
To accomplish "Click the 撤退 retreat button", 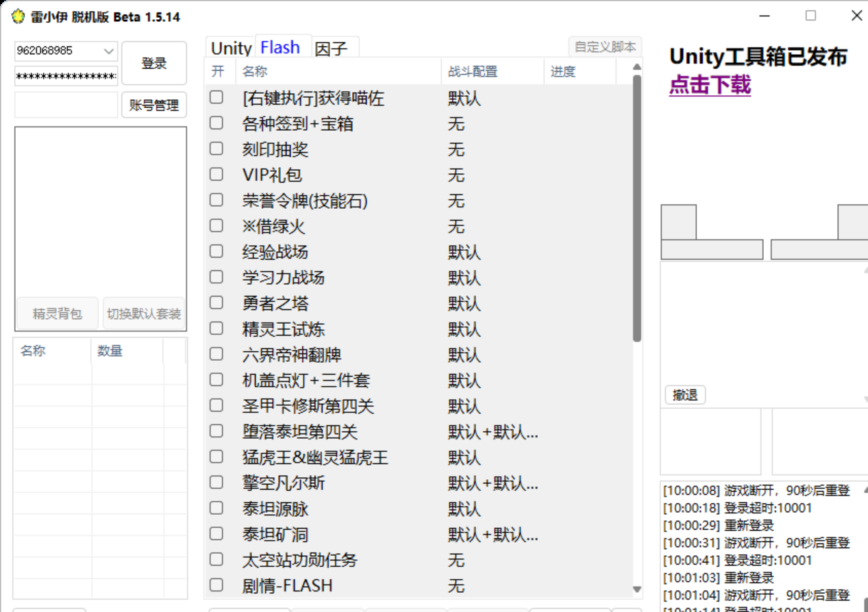I will 685,395.
